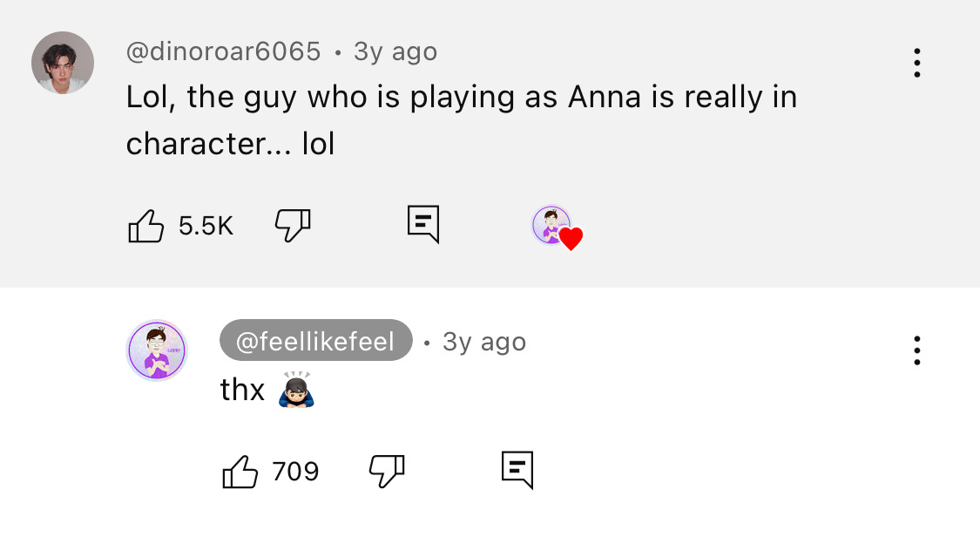Dislike the "thx" reply
Viewport: 980px width, 544px height.
pyautogui.click(x=387, y=472)
